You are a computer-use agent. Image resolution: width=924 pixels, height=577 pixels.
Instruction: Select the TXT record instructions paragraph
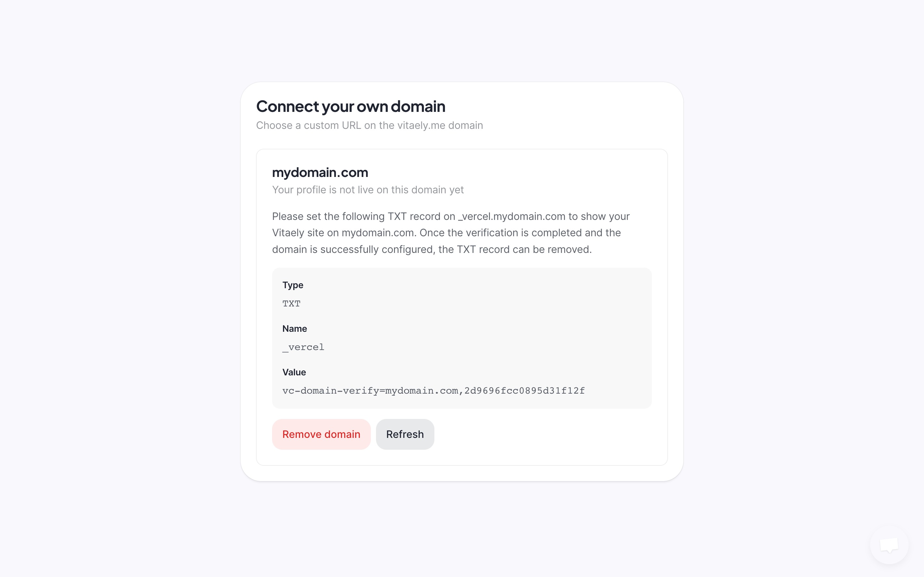click(450, 232)
